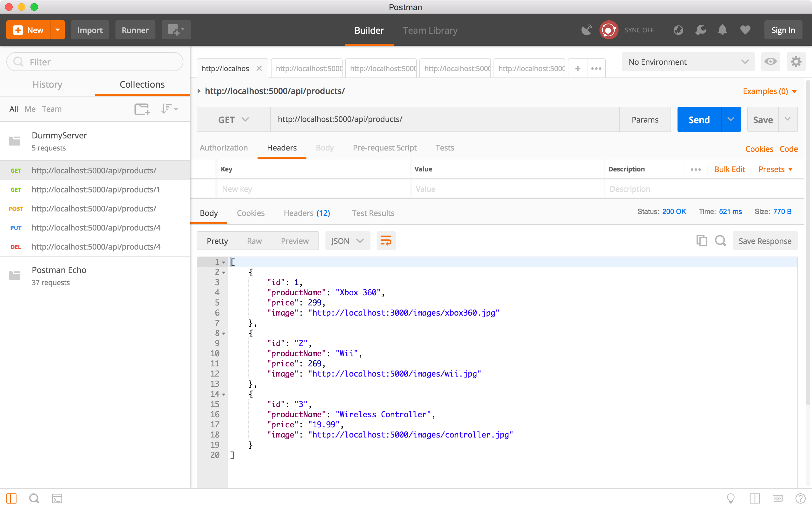Expand the Save button dropdown arrow
812x508 pixels.
[788, 120]
